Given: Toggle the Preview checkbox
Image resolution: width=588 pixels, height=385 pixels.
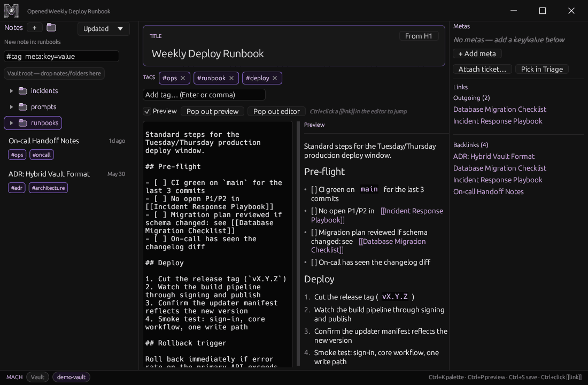Looking at the screenshot, I should 147,111.
